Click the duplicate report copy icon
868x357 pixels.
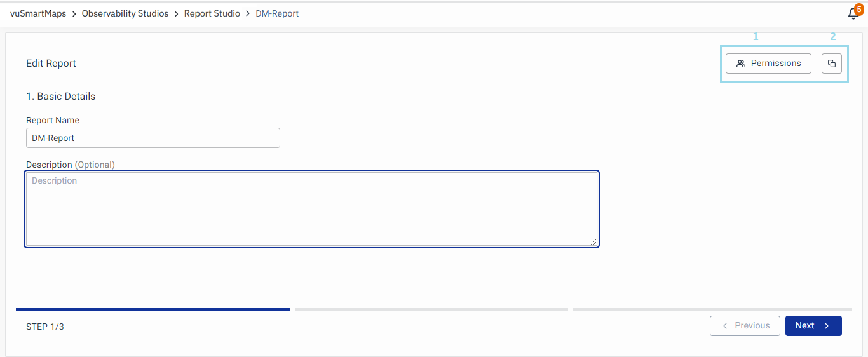click(x=832, y=64)
